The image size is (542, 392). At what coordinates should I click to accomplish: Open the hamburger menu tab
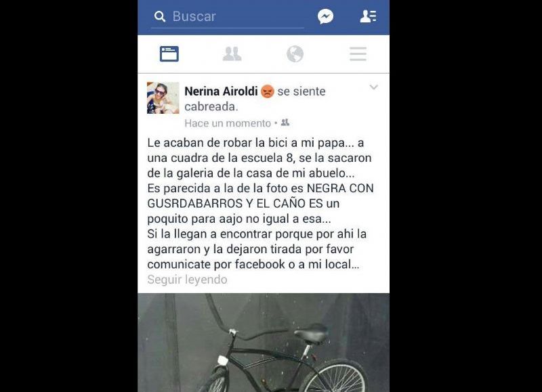pyautogui.click(x=358, y=54)
